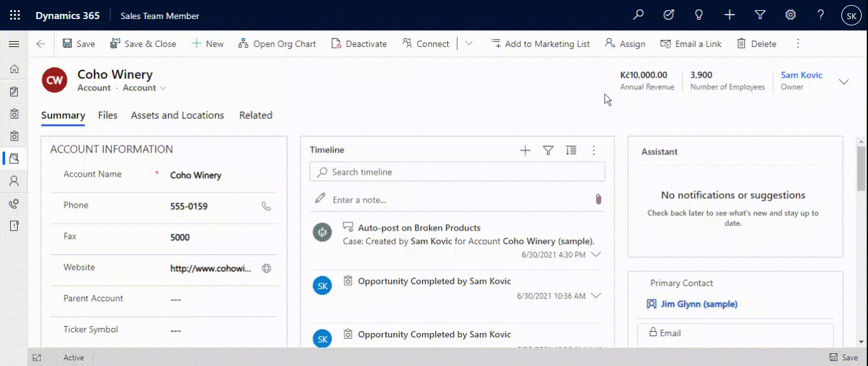This screenshot has height=366, width=868.
Task: Click Save in the bottom status bar
Action: [843, 358]
